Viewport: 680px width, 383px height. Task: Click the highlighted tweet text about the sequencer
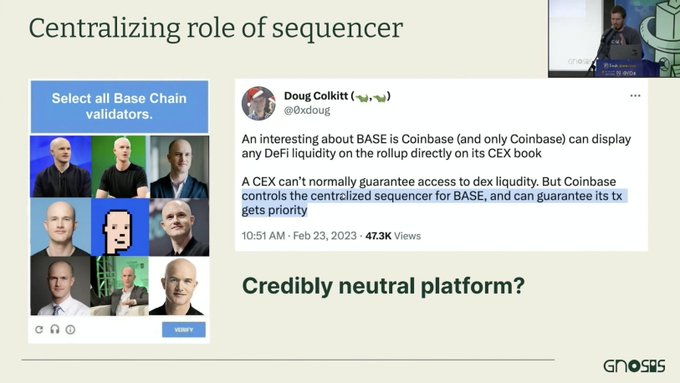click(432, 203)
